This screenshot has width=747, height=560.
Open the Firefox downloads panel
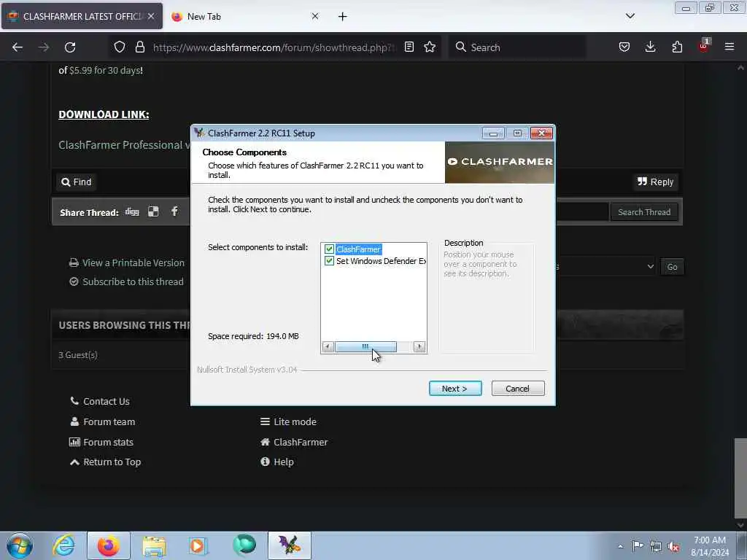650,47
